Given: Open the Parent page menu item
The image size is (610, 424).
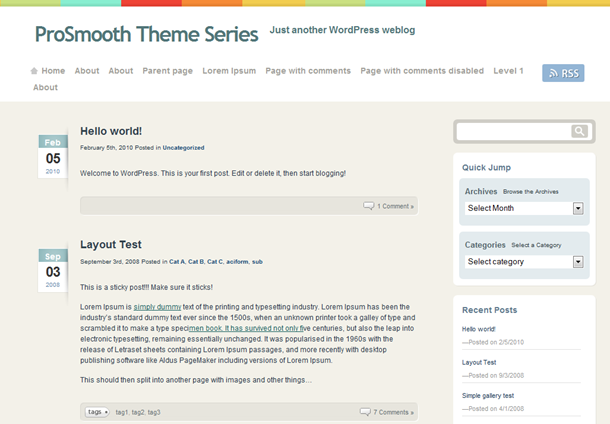Looking at the screenshot, I should click(x=168, y=71).
